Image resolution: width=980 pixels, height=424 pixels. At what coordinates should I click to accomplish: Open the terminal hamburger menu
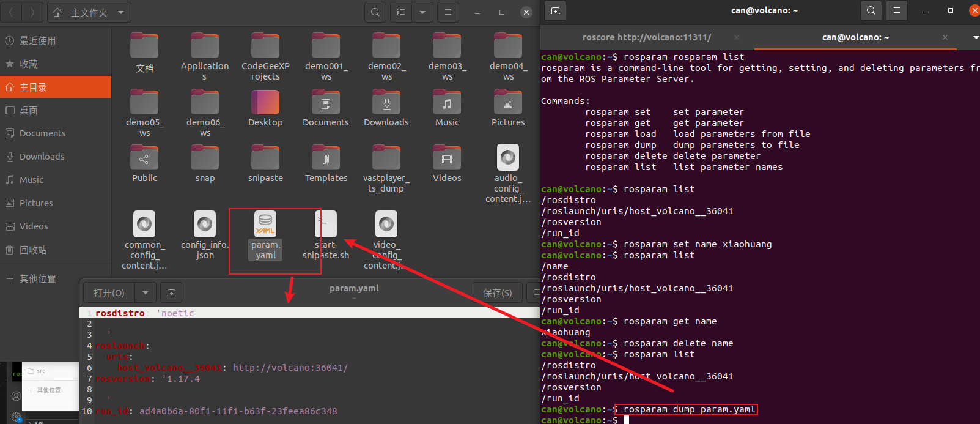click(x=897, y=10)
